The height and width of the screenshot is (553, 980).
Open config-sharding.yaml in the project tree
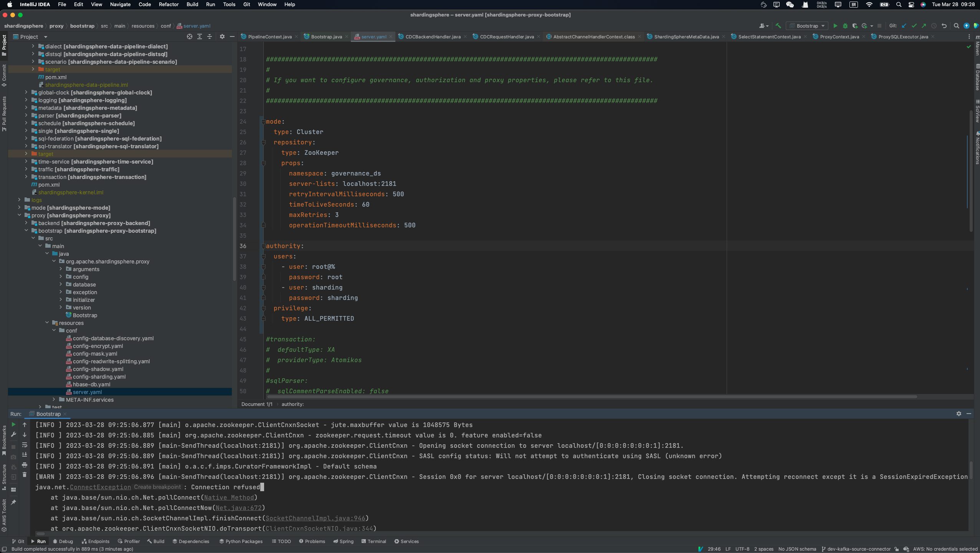(x=99, y=376)
